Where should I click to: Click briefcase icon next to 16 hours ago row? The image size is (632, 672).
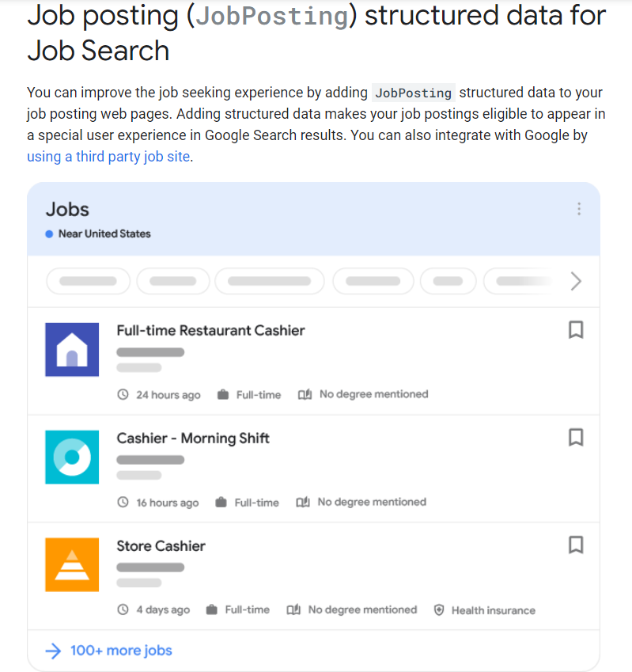point(221,502)
